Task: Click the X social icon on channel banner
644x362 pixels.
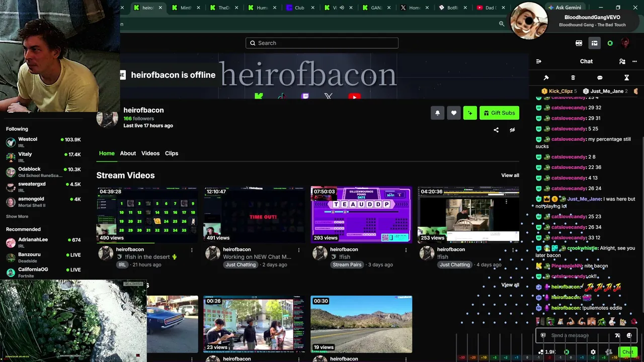Action: (x=329, y=96)
